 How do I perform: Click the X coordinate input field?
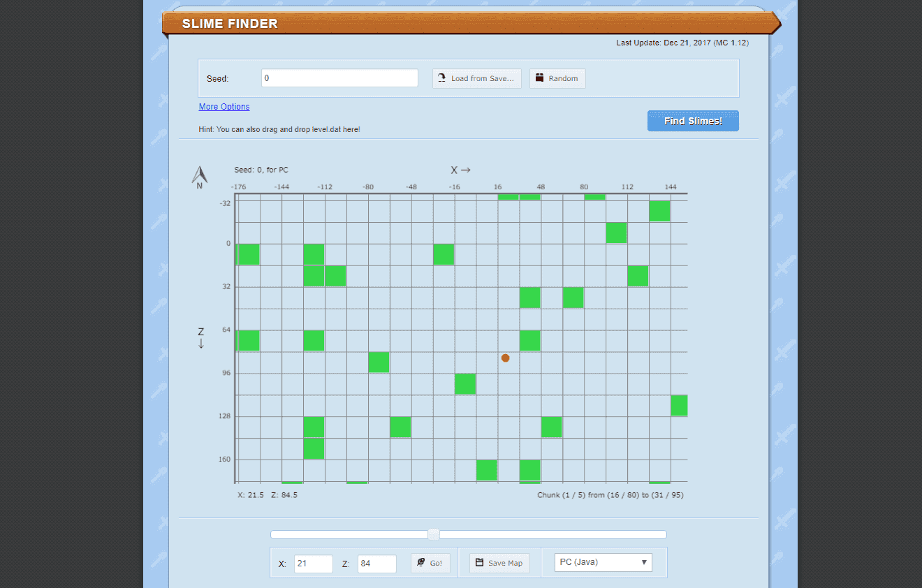[x=314, y=564]
